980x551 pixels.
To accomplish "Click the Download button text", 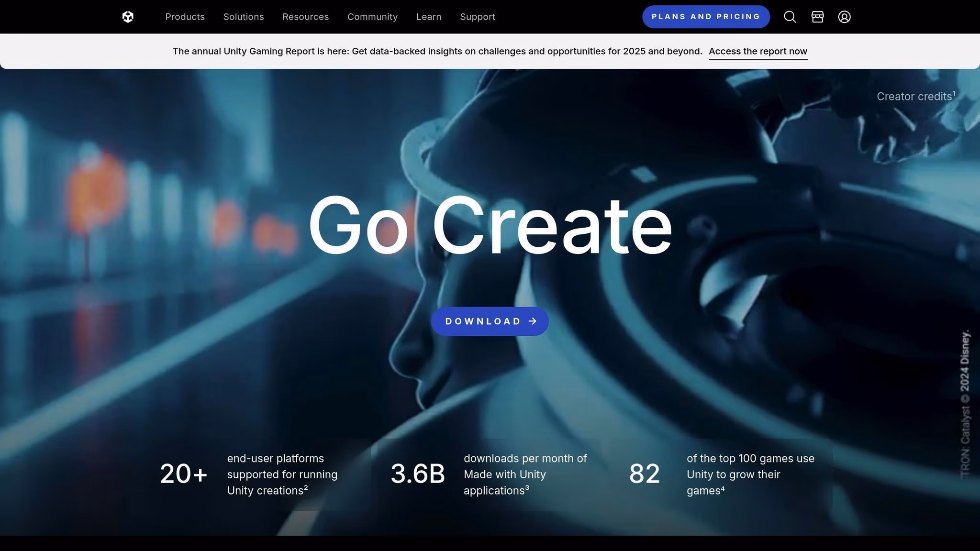I will (483, 321).
